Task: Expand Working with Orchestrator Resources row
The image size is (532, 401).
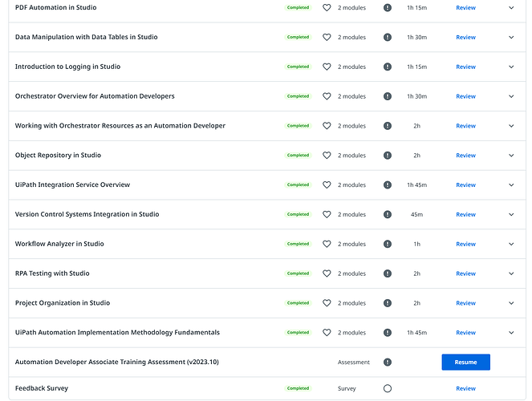Action: point(511,126)
